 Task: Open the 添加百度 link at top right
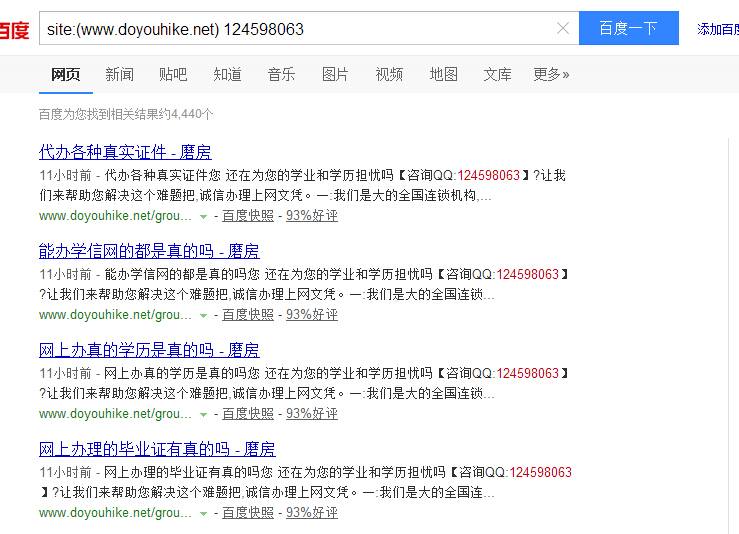(718, 29)
